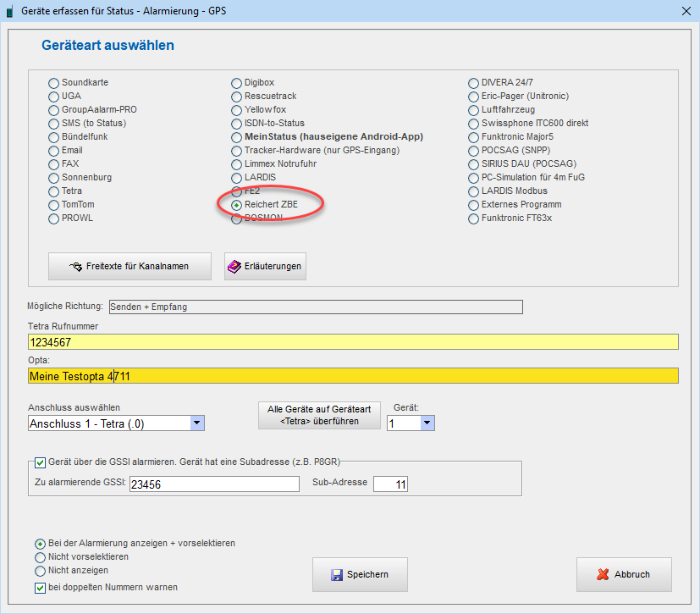Choose the Soundkarte radio option
This screenshot has width=700, height=614.
coord(54,83)
